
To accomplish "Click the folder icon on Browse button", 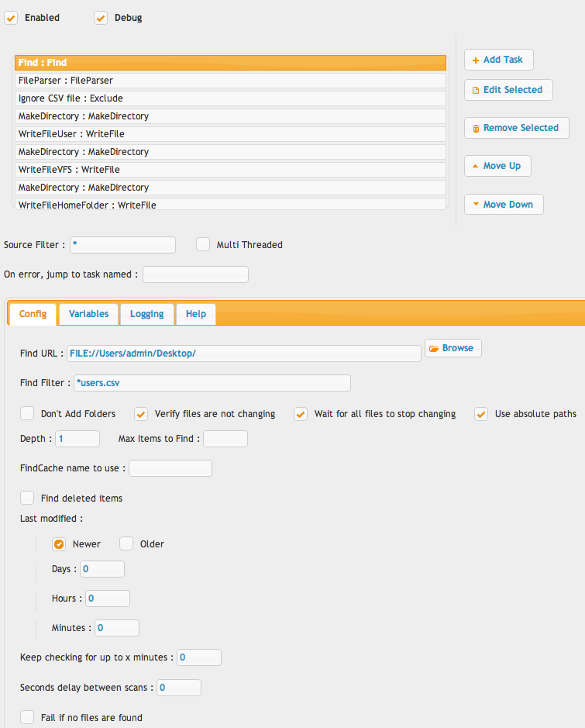I will coord(434,349).
